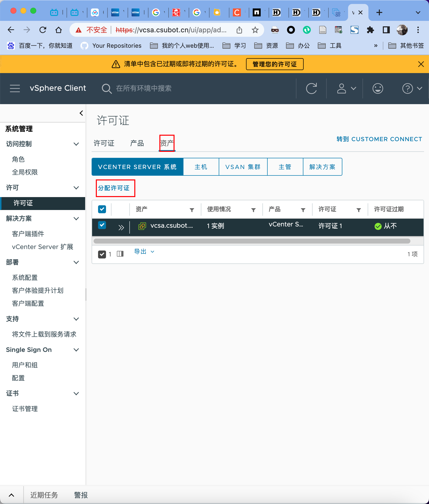
Task: Open the browser three-dot menu
Action: (418, 30)
